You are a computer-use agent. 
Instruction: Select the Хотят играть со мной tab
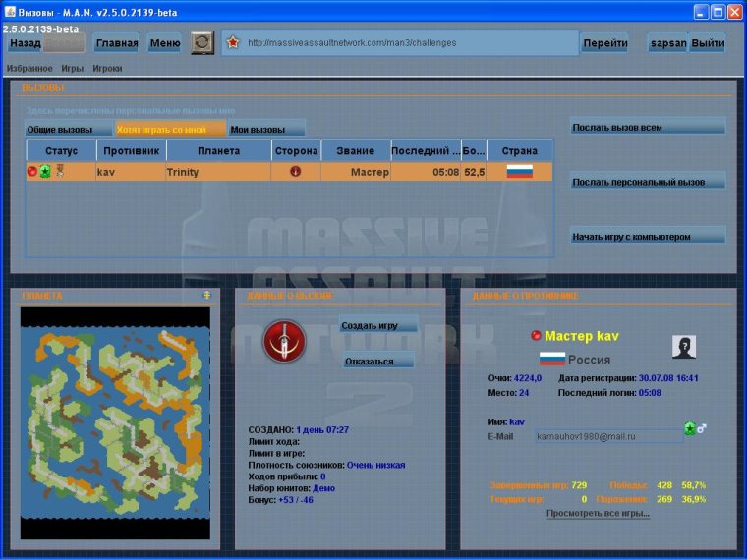[171, 129]
